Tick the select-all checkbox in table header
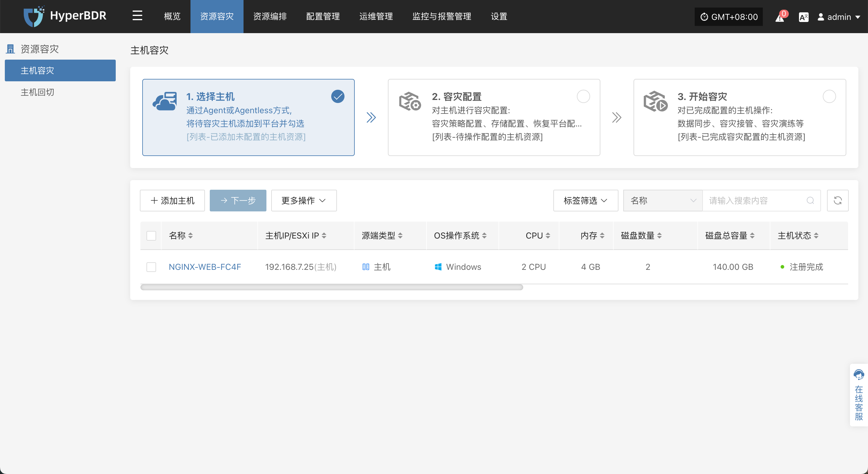The height and width of the screenshot is (474, 868). coord(151,236)
